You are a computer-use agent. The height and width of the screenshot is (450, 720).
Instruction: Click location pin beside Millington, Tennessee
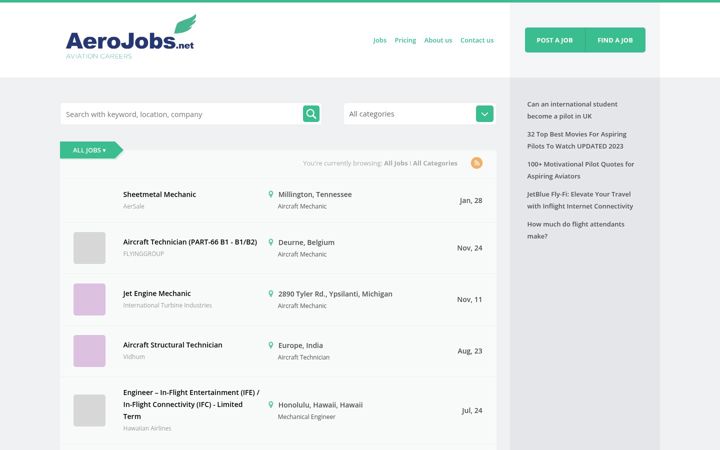[x=270, y=194]
